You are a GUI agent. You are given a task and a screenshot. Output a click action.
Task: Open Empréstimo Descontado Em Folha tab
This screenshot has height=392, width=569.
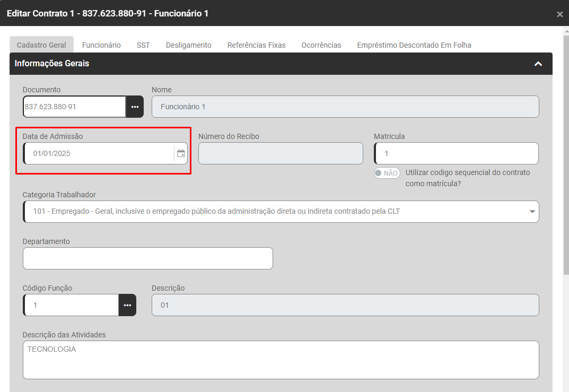414,45
